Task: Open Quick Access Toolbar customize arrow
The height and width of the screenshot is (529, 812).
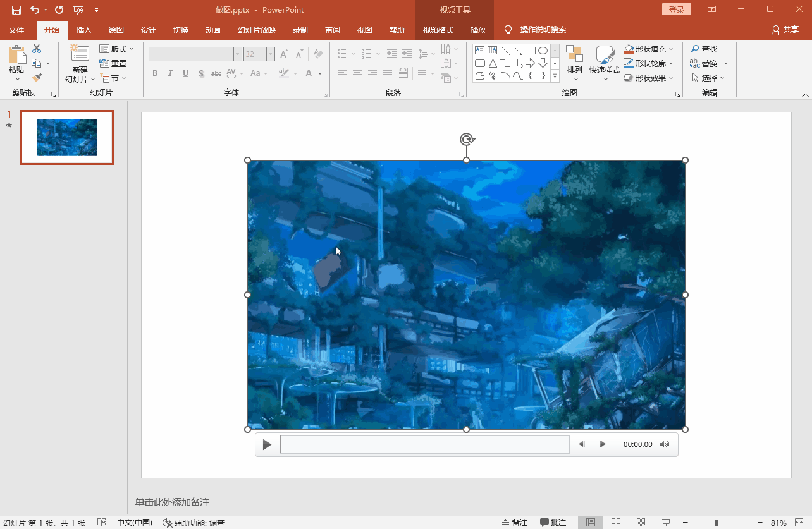Action: point(96,10)
